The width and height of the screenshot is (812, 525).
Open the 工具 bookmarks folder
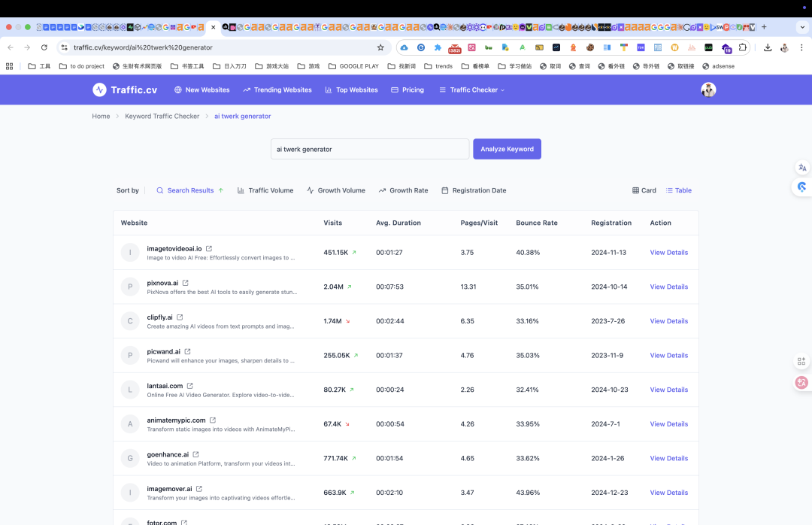pos(39,66)
